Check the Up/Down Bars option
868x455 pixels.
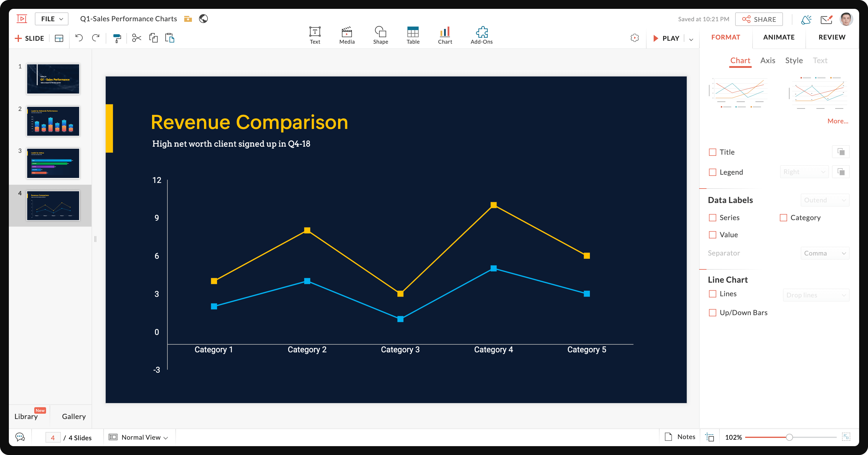pos(713,313)
